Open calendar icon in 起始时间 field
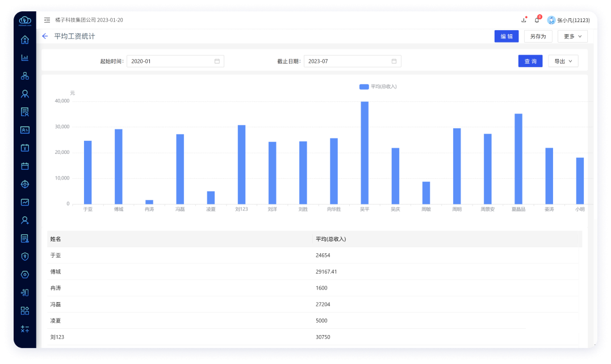Screen dimensions: 611x364 [x=217, y=61]
